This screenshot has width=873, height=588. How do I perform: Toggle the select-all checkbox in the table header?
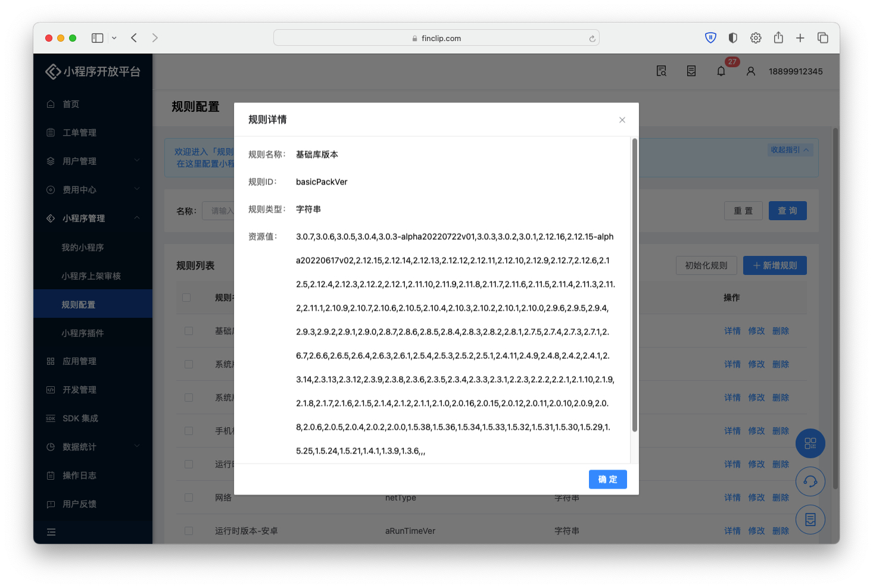[186, 298]
